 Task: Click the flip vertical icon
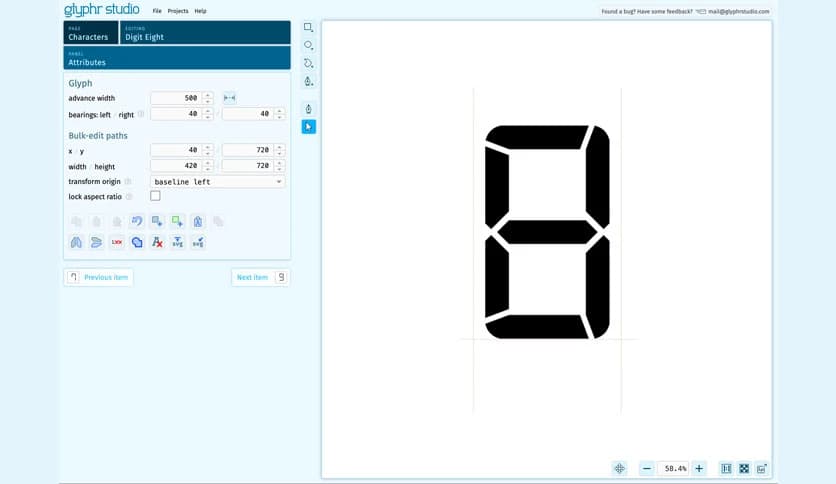97,243
